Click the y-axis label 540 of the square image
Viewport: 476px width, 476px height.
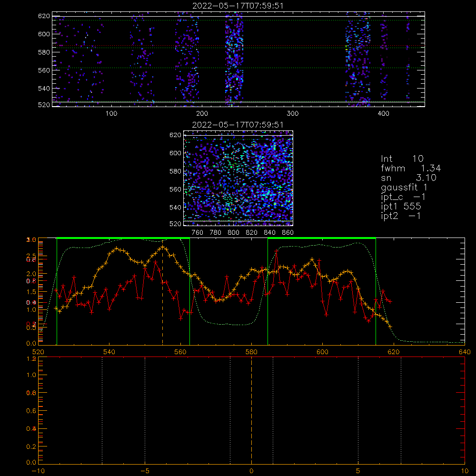tap(175, 208)
